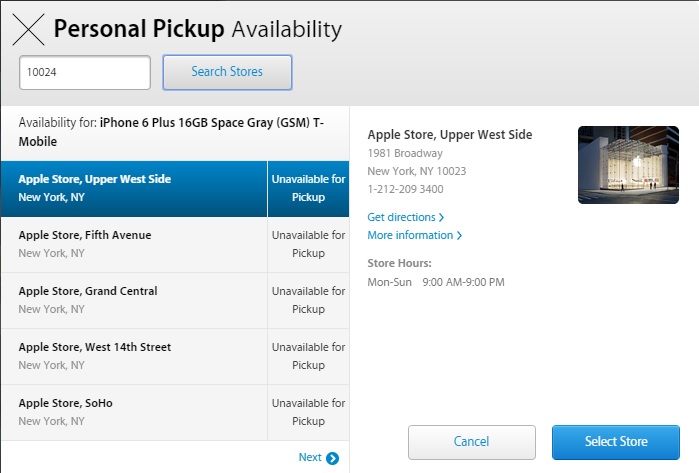Screen dimensions: 699x473
Task: Select Apple Store, Fifth Avenue row
Action: click(175, 244)
